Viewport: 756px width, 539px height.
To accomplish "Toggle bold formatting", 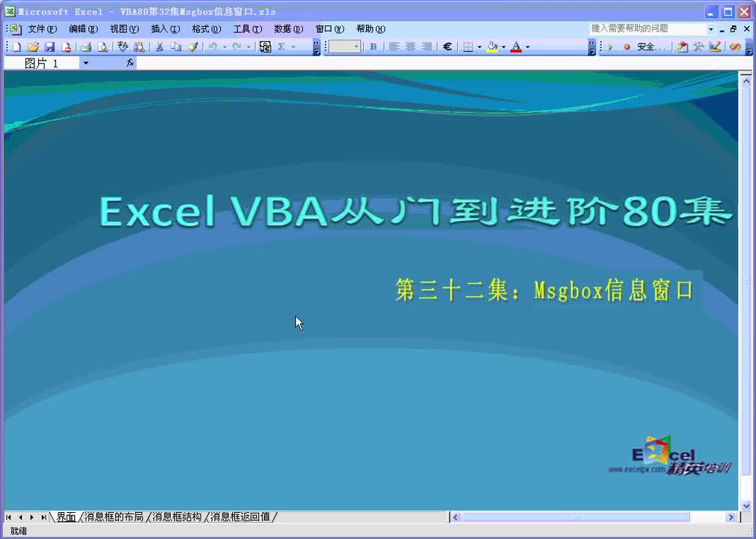I will point(373,46).
